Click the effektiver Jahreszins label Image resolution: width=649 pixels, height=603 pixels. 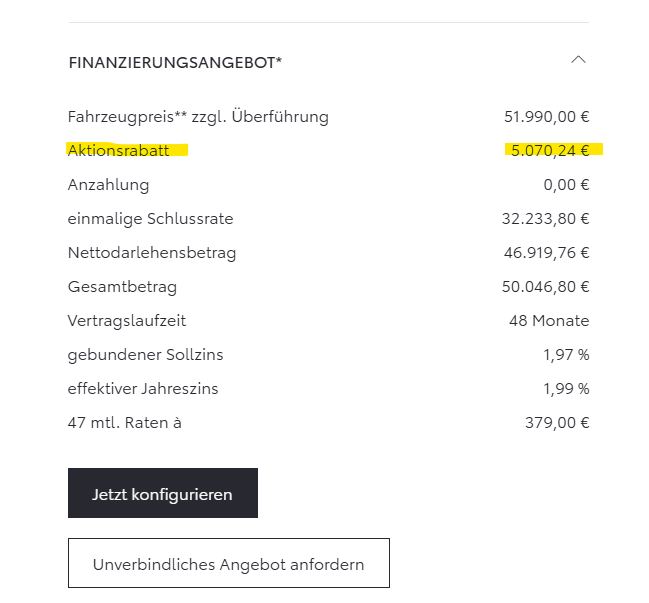(x=143, y=389)
